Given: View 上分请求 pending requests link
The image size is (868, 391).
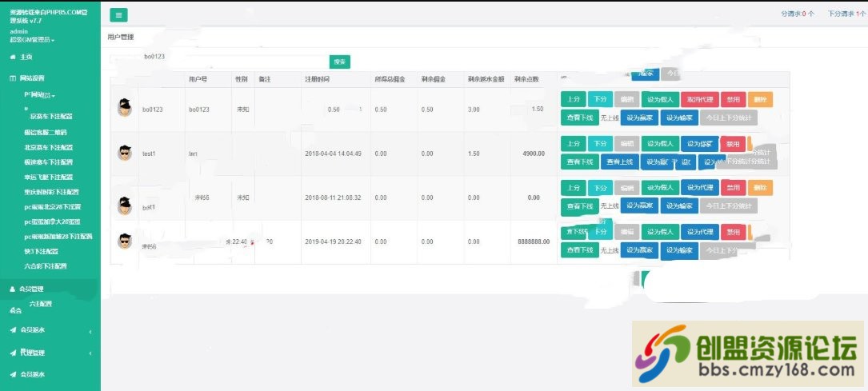Looking at the screenshot, I should tap(797, 14).
